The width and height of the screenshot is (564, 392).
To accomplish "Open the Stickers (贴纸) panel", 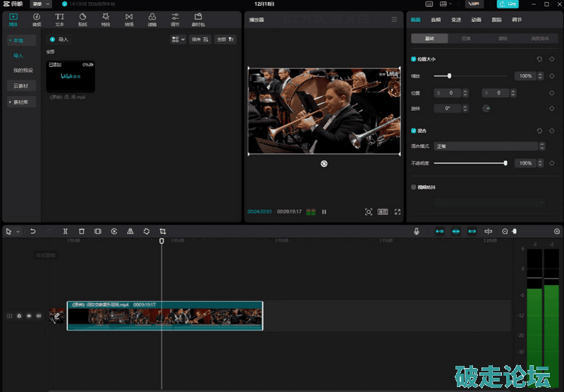I will [82, 19].
